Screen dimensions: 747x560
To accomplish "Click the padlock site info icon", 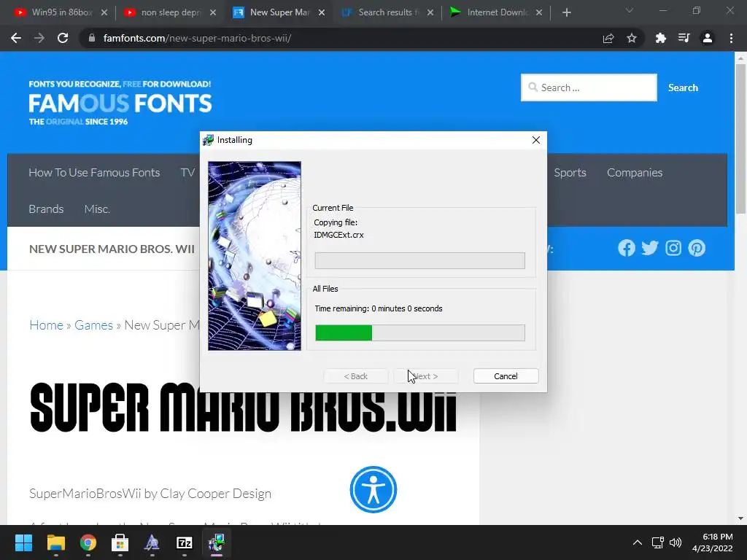I will [x=92, y=38].
